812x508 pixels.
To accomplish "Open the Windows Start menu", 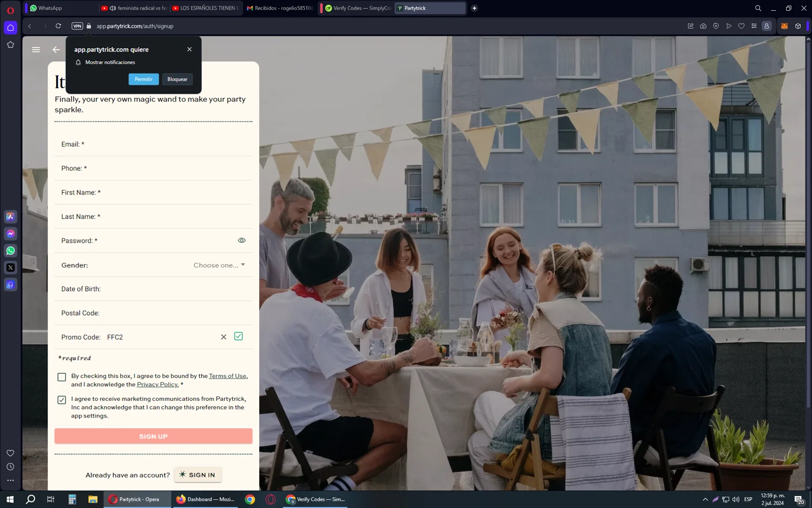I will (x=10, y=499).
